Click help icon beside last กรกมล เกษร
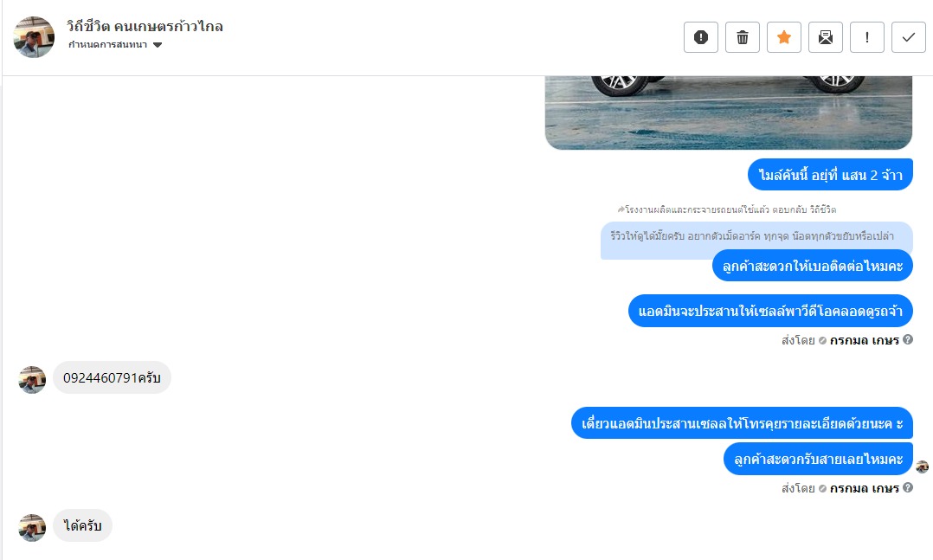Image resolution: width=933 pixels, height=560 pixels. (x=907, y=487)
